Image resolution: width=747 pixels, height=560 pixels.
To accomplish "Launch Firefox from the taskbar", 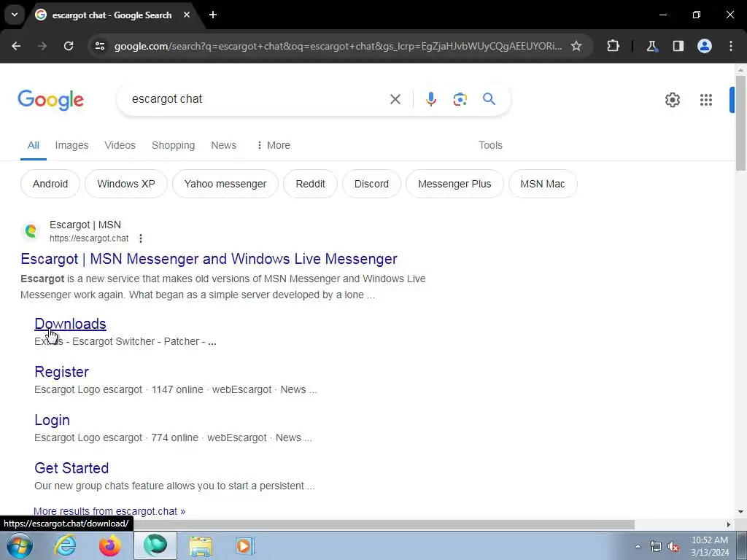I will (110, 545).
